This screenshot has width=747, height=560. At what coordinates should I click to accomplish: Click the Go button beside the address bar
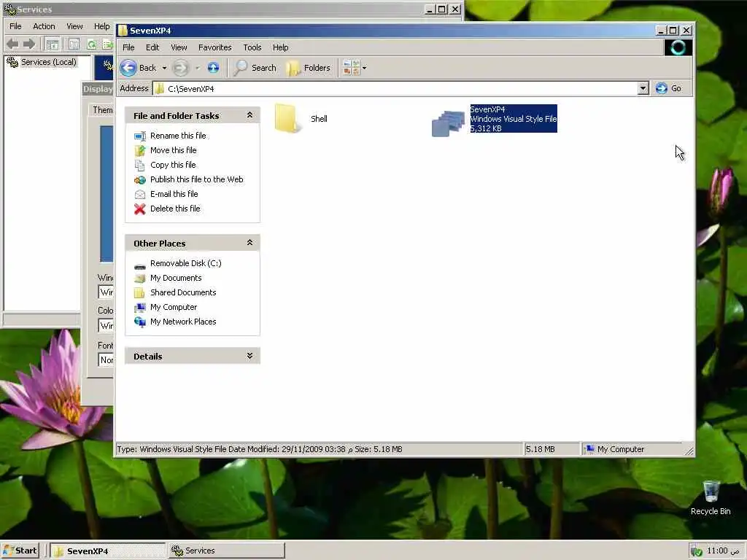(x=668, y=88)
